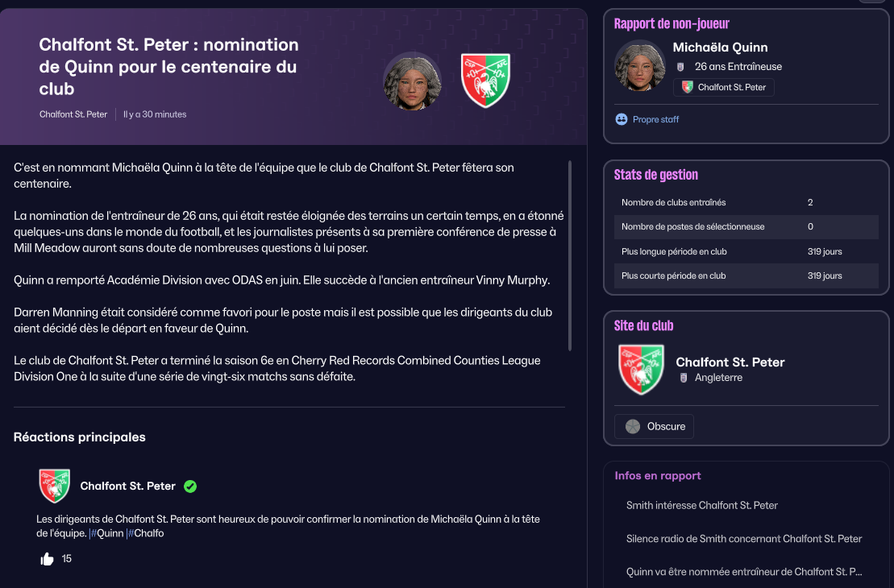
Task: Open Michaëla Quinn's portrait in the news header
Action: 412,81
